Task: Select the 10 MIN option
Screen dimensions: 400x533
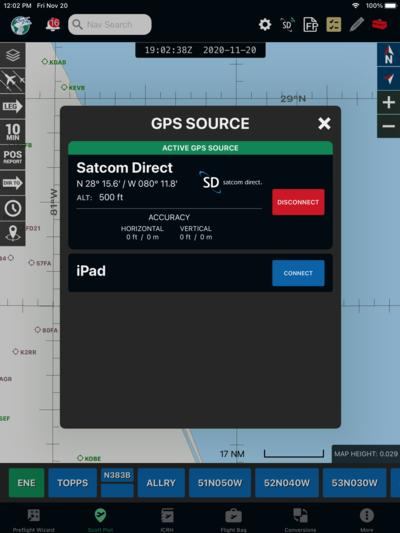Action: [x=13, y=132]
